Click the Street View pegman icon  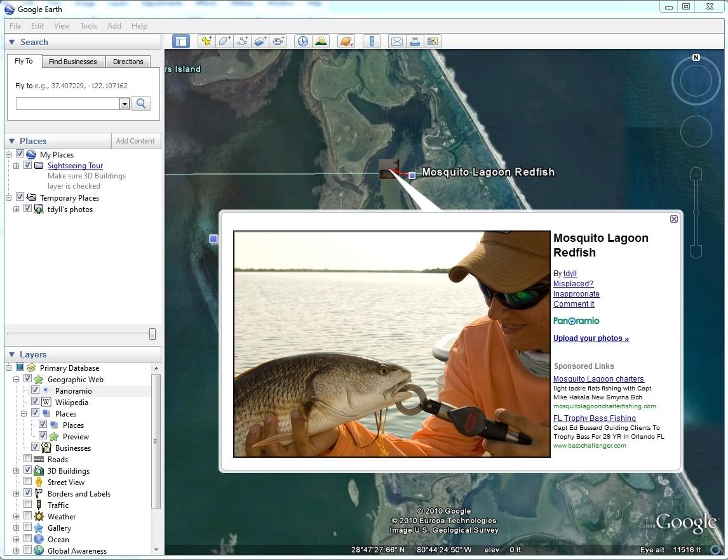(x=39, y=482)
